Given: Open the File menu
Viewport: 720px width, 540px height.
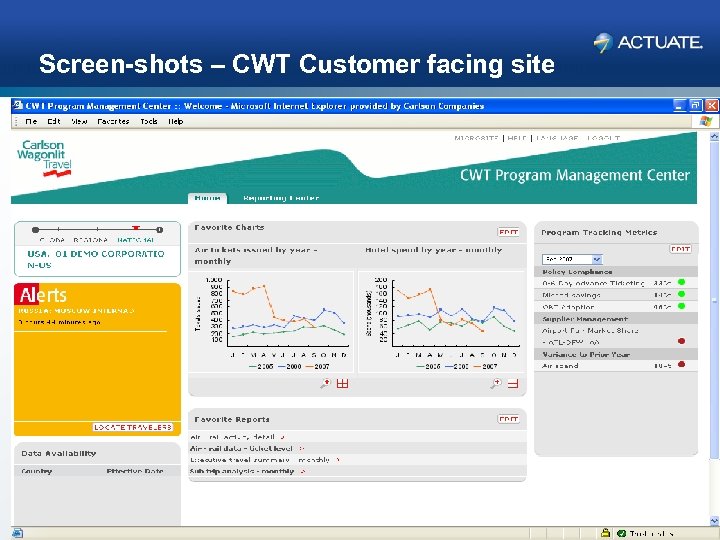Looking at the screenshot, I should pyautogui.click(x=31, y=121).
